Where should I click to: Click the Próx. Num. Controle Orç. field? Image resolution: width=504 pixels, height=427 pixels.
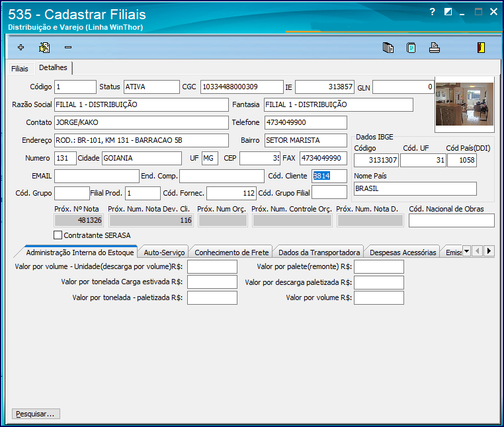pyautogui.click(x=292, y=220)
